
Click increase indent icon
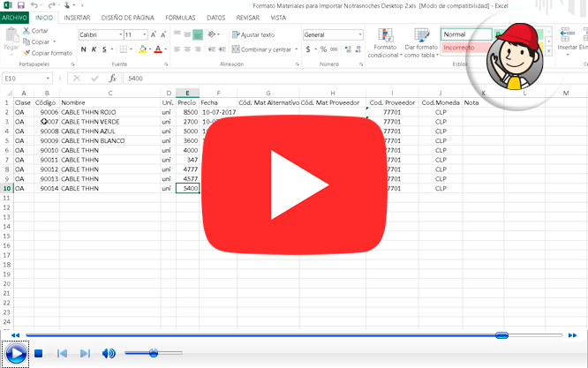coord(222,49)
